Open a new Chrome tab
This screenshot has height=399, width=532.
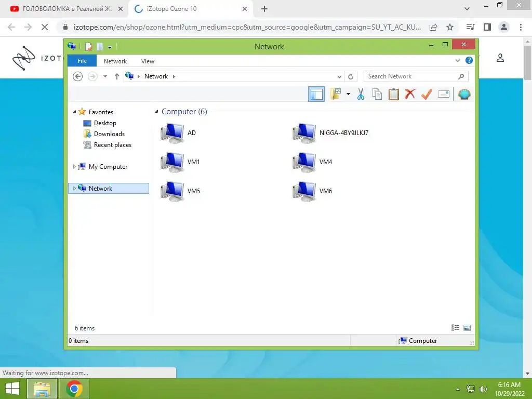264,9
